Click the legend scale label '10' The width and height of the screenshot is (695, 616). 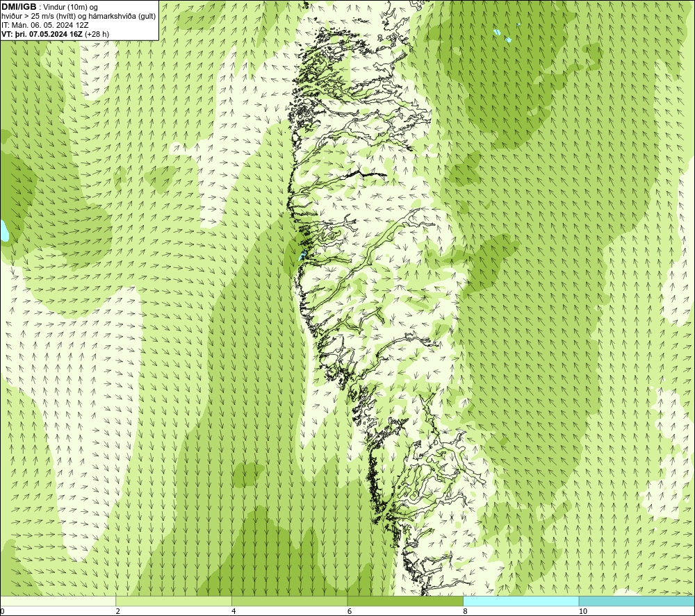coord(583,612)
